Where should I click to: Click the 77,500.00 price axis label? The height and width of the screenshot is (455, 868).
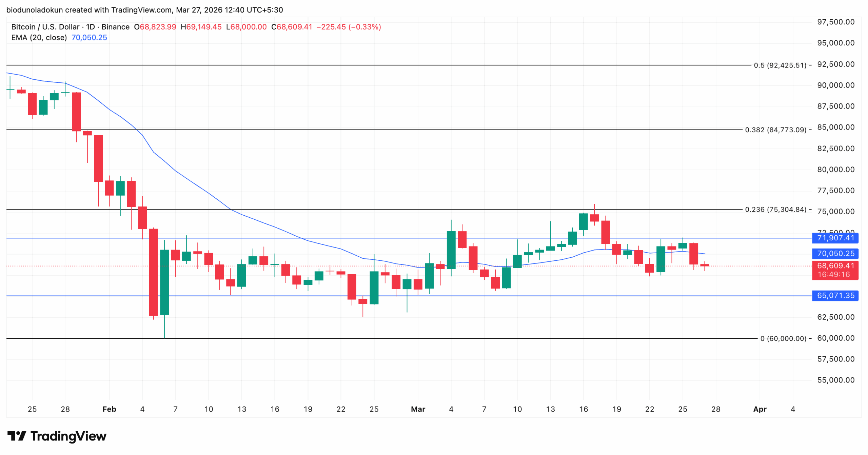pyautogui.click(x=836, y=191)
